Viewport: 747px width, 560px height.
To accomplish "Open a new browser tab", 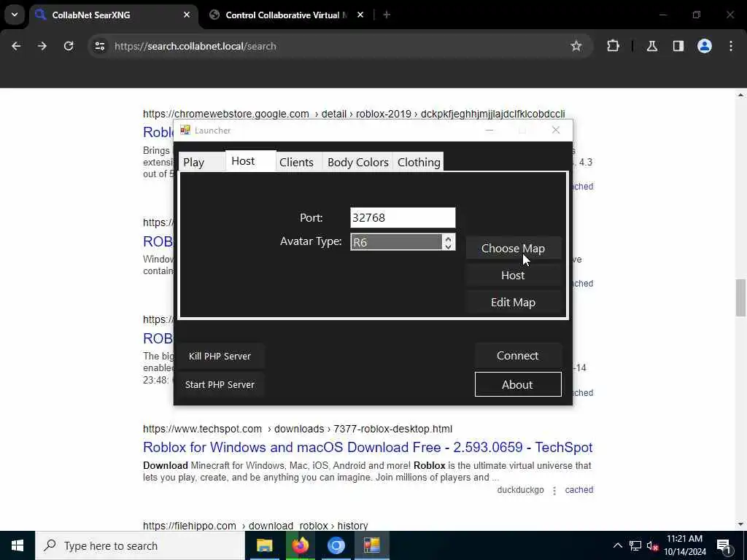I will (x=387, y=15).
